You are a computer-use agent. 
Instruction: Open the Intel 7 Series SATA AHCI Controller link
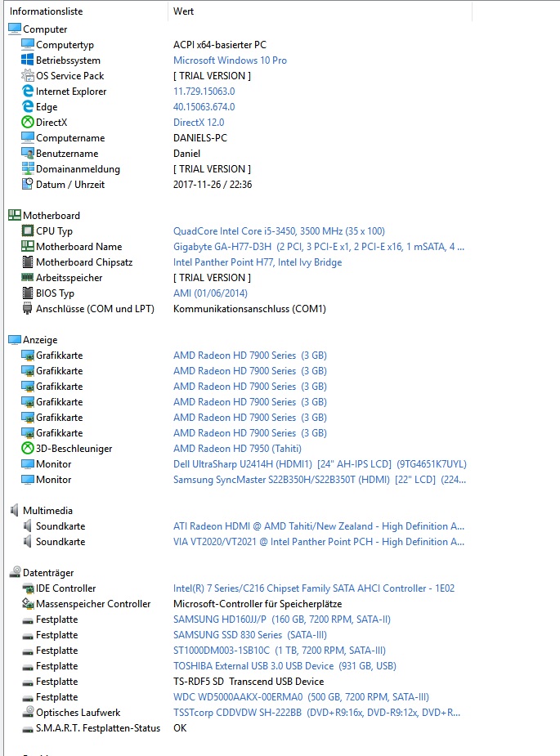tap(314, 588)
